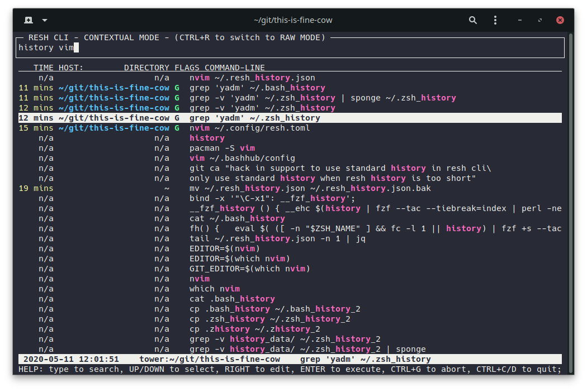
Task: Select the "pacman -S vim" entry
Action: tap(222, 148)
